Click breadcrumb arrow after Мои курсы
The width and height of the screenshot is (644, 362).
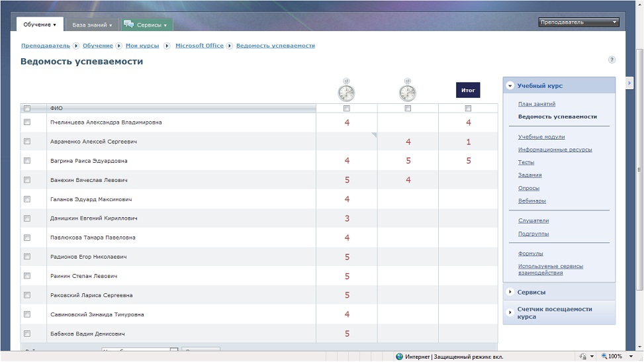(x=167, y=46)
